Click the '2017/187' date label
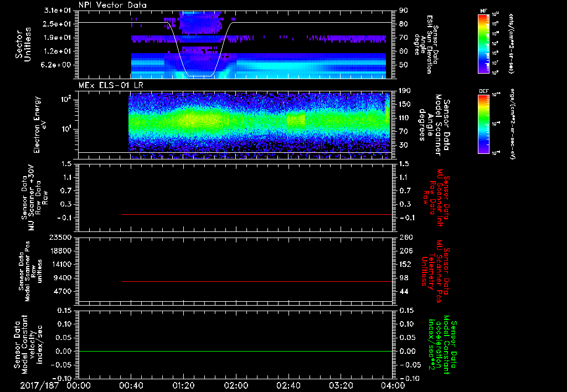The height and width of the screenshot is (392, 567). tap(39, 385)
